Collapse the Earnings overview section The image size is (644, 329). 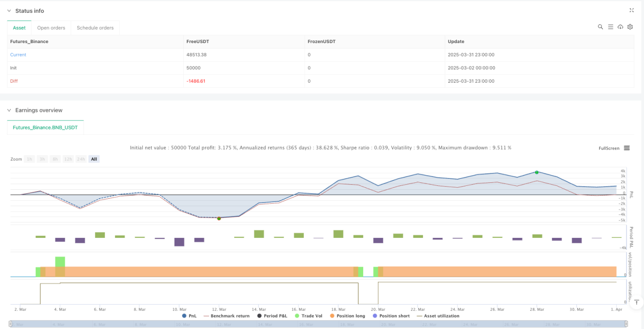pyautogui.click(x=9, y=110)
